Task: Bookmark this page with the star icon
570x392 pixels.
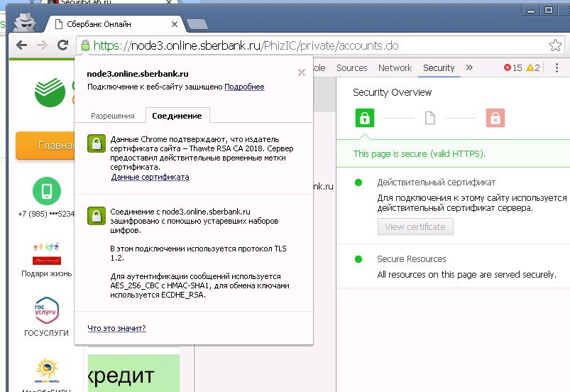Action: tap(555, 45)
